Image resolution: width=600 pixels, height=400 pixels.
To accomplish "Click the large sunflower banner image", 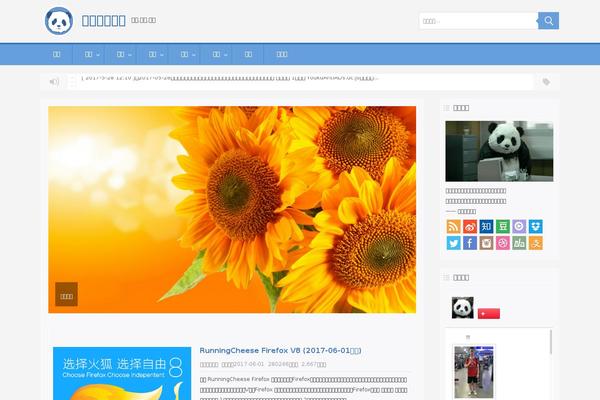I will (x=232, y=209).
